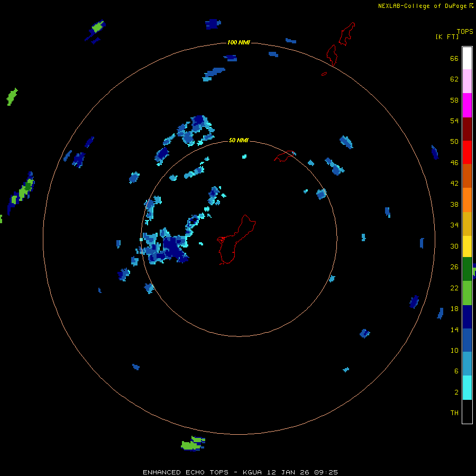Click the light pink legend swatch

[x=467, y=81]
